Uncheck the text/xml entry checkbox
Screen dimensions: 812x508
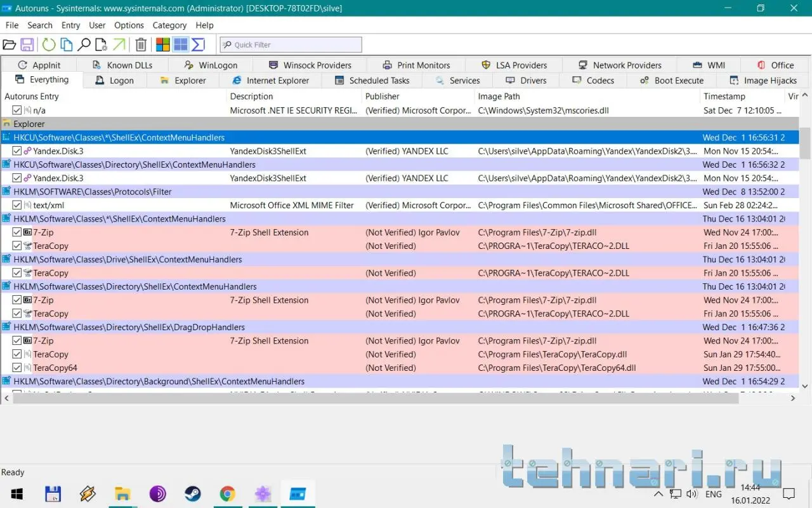point(17,205)
